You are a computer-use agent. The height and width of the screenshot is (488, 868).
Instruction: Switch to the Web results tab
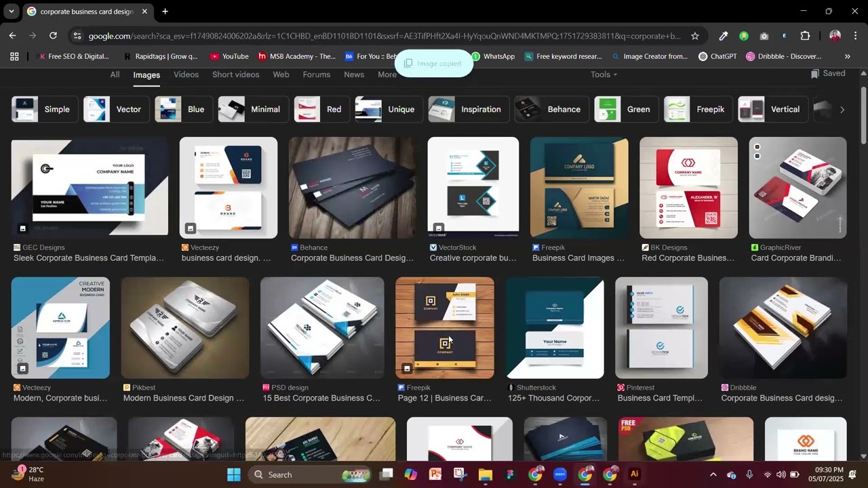tap(281, 75)
